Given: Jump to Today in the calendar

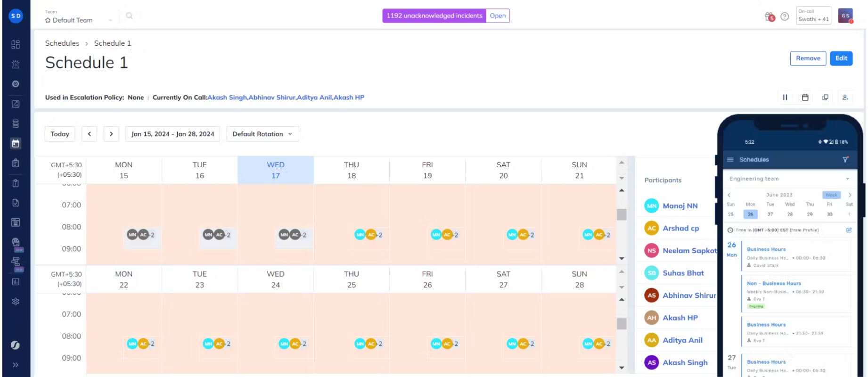Looking at the screenshot, I should click(60, 134).
